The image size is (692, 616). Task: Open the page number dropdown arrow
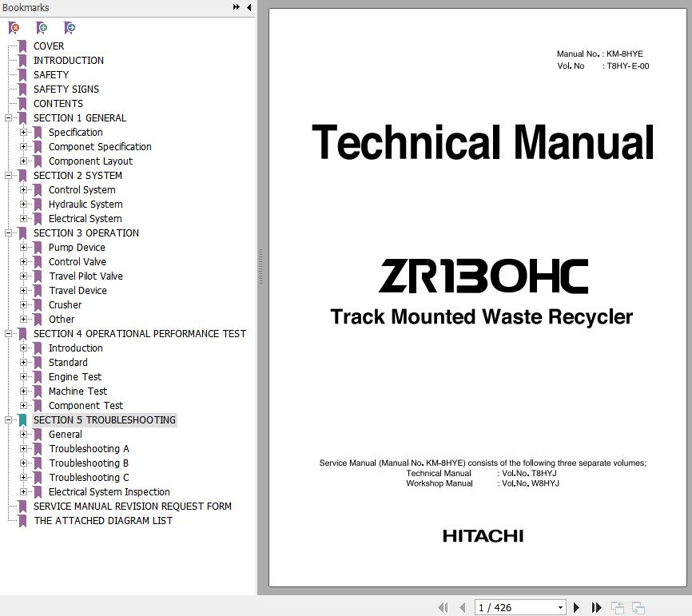[x=560, y=608]
